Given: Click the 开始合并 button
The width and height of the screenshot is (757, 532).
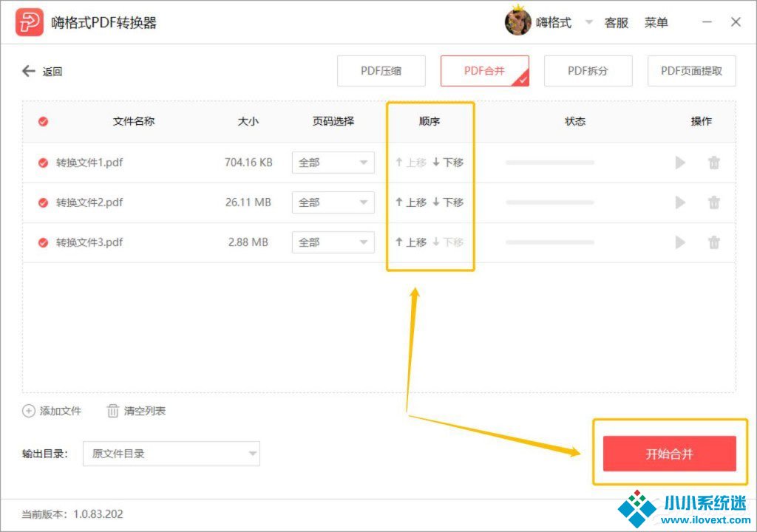Looking at the screenshot, I should pos(669,454).
